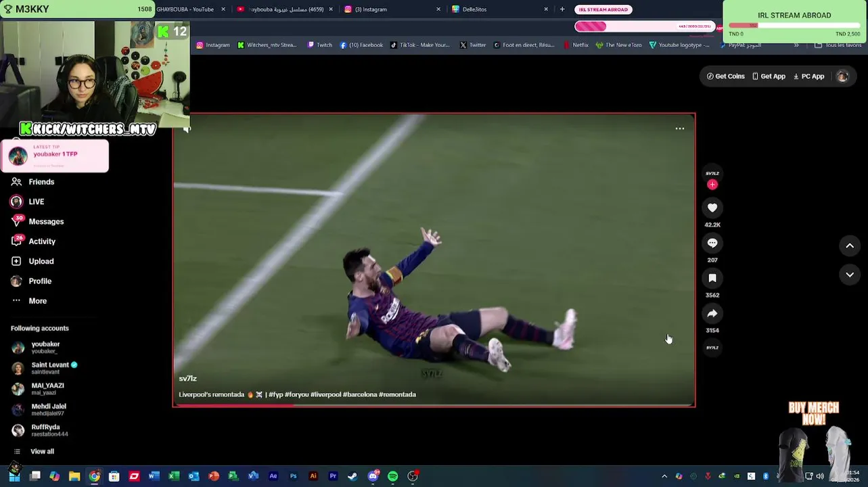
Task: Open Messages in the TikTok sidebar
Action: pyautogui.click(x=37, y=221)
